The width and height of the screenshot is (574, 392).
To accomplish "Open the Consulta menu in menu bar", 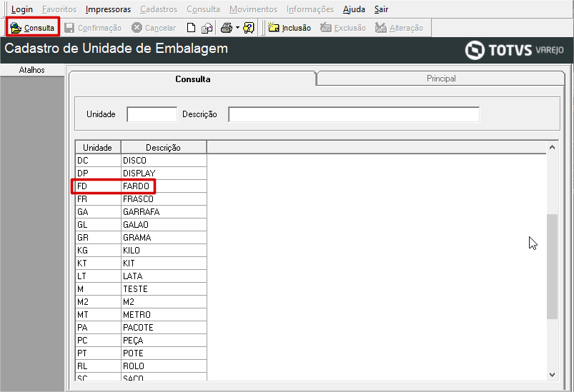I will 203,9.
